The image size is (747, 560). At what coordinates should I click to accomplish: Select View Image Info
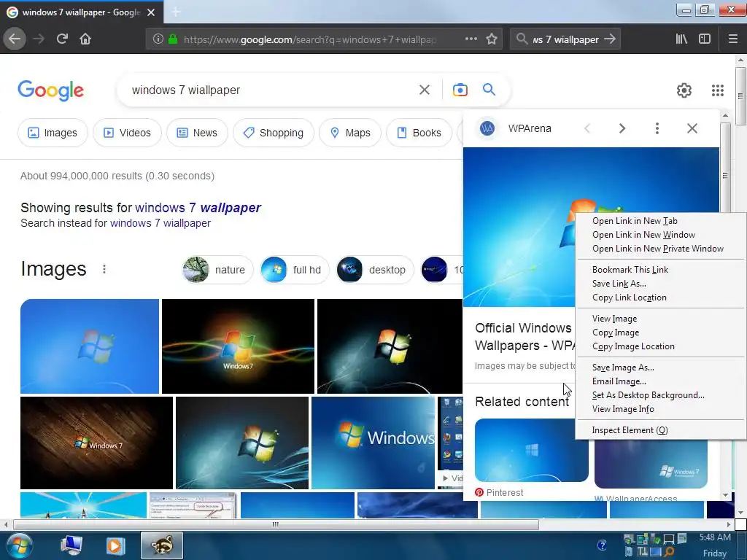(x=660, y=408)
